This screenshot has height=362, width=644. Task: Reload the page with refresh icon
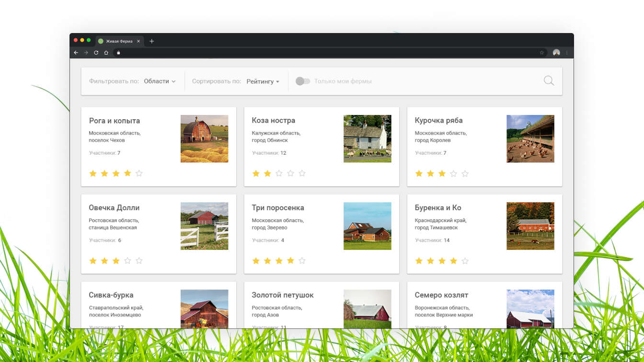[x=96, y=53]
